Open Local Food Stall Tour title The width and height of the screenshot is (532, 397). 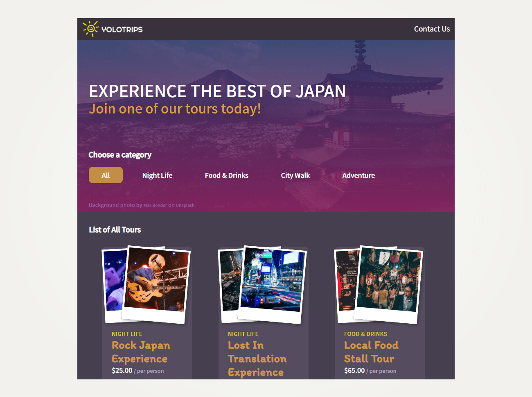(371, 352)
